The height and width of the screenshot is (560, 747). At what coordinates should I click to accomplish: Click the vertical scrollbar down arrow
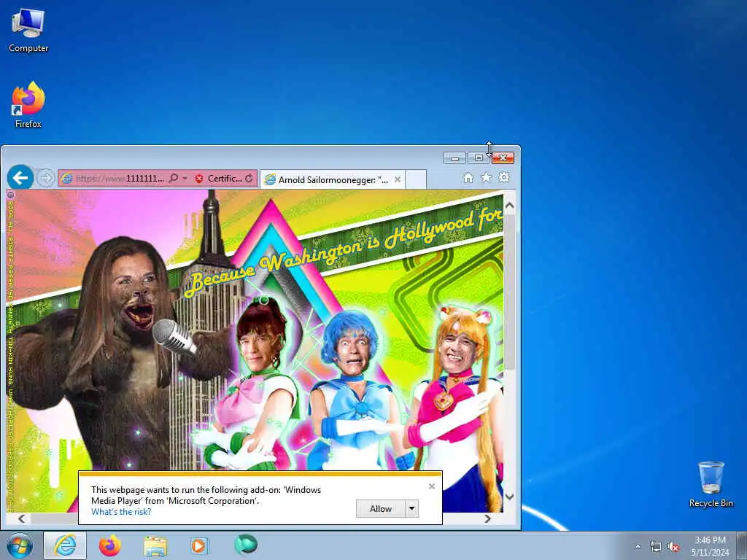point(509,497)
